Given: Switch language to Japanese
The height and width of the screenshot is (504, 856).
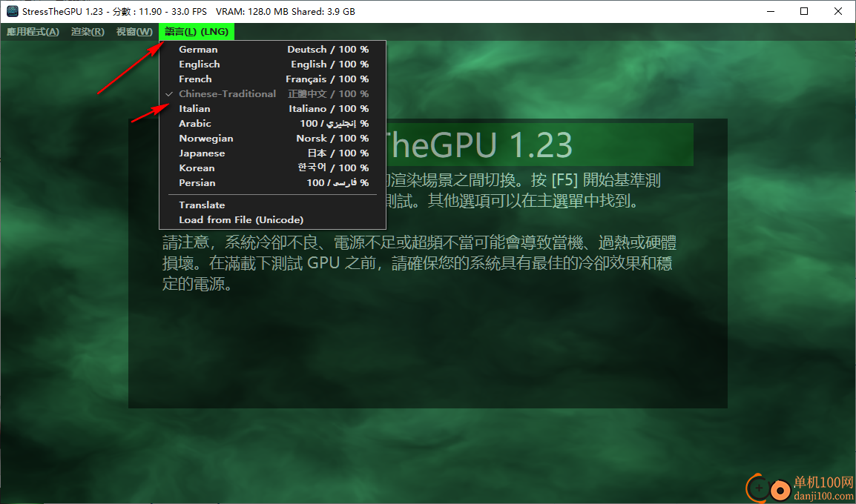Looking at the screenshot, I should coord(272,153).
